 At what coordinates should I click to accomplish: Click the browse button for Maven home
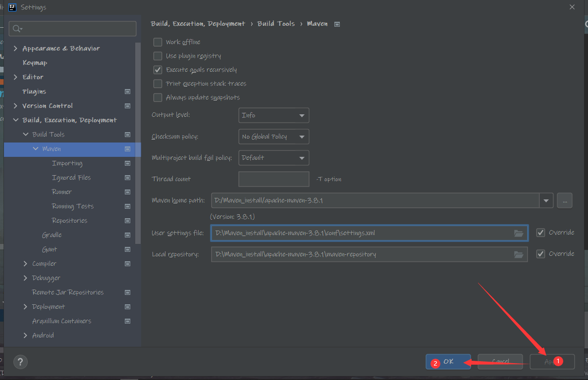click(x=564, y=201)
